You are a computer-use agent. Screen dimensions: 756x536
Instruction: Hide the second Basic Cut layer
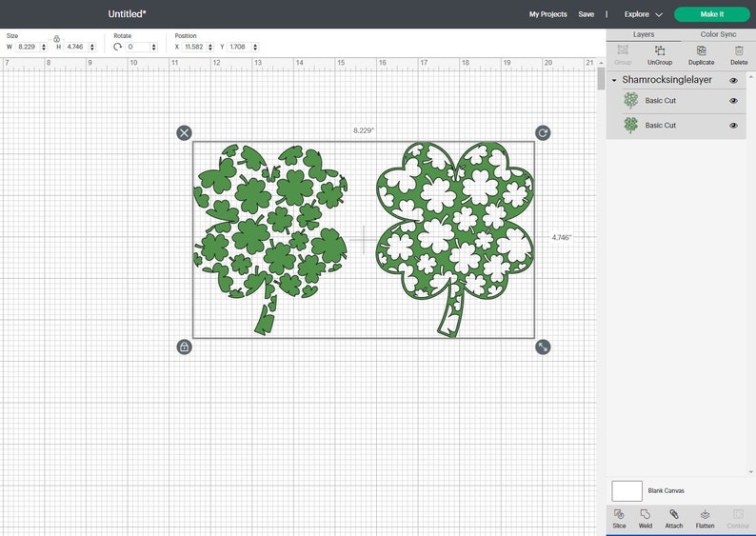[x=733, y=126]
